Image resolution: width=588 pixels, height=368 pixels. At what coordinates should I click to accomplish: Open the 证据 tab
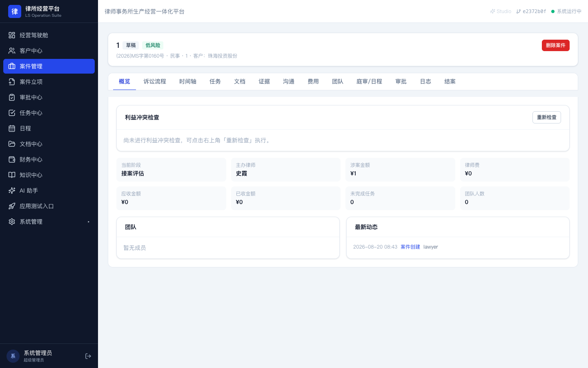point(264,82)
